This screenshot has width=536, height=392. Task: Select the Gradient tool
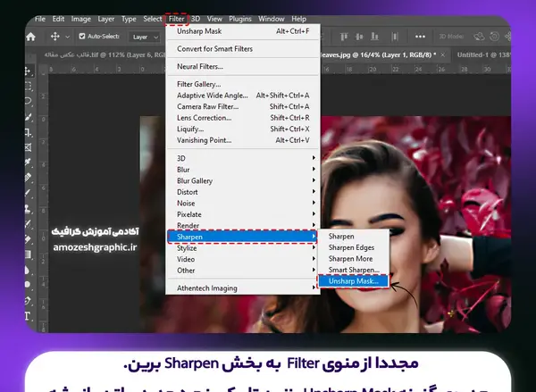click(x=29, y=254)
